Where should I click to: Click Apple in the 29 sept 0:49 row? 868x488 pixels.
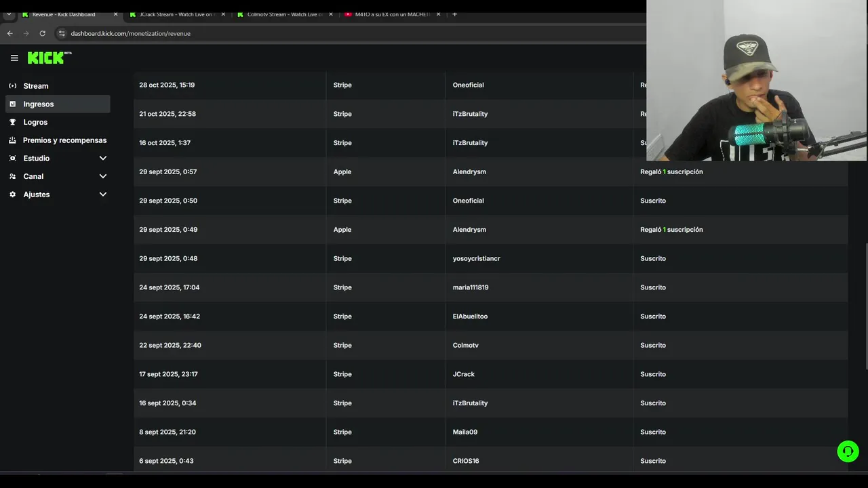tap(342, 230)
